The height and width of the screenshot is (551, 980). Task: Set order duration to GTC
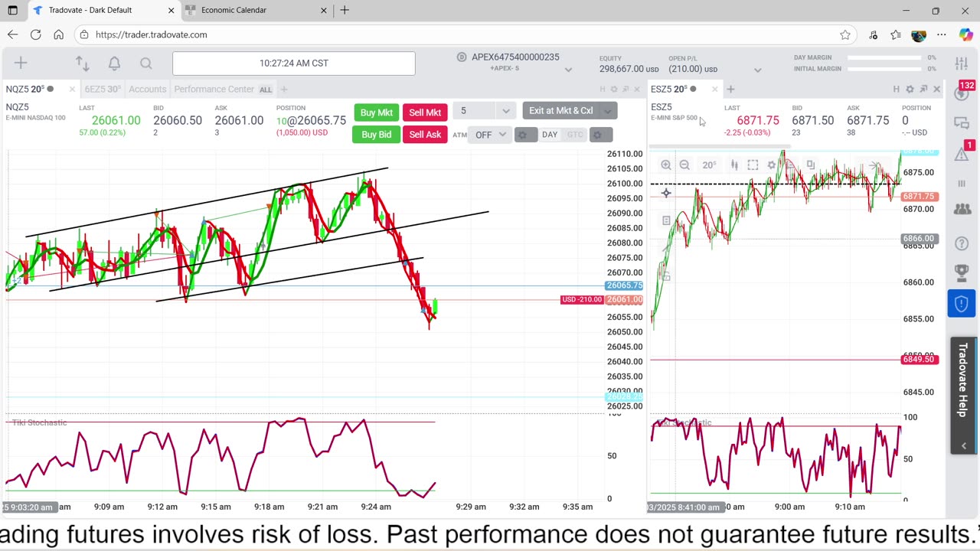click(574, 135)
